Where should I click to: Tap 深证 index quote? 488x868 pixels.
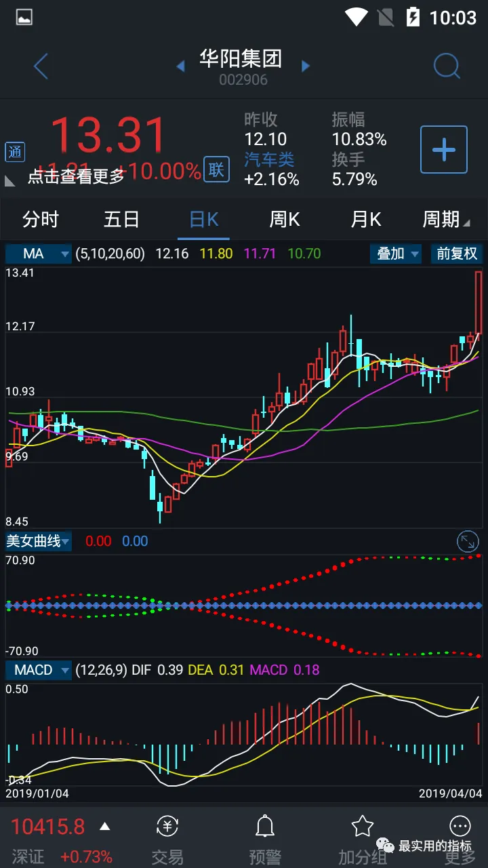point(28,856)
